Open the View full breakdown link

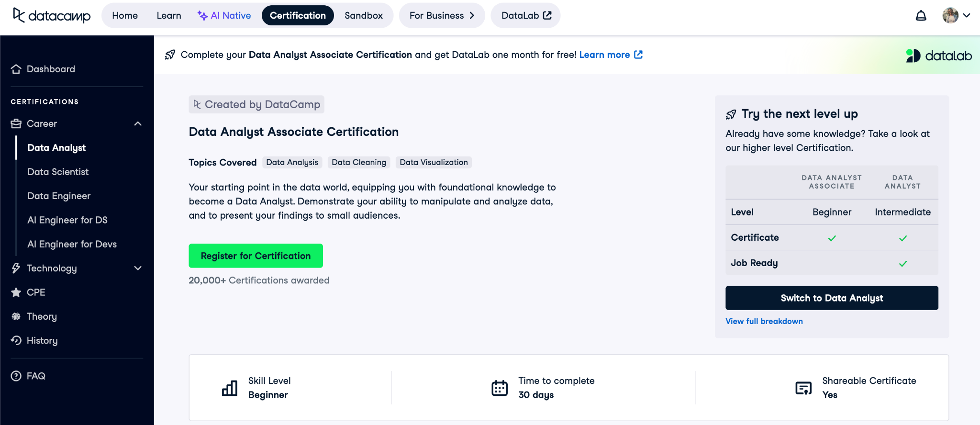(x=764, y=321)
